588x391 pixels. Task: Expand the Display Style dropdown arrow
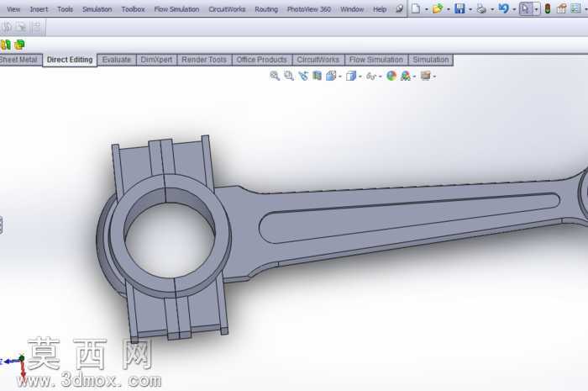coord(360,77)
